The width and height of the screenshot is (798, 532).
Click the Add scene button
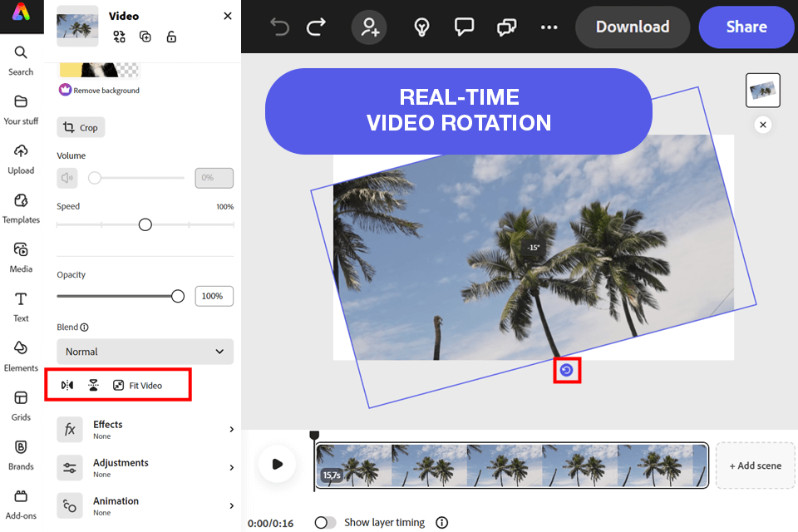(756, 465)
